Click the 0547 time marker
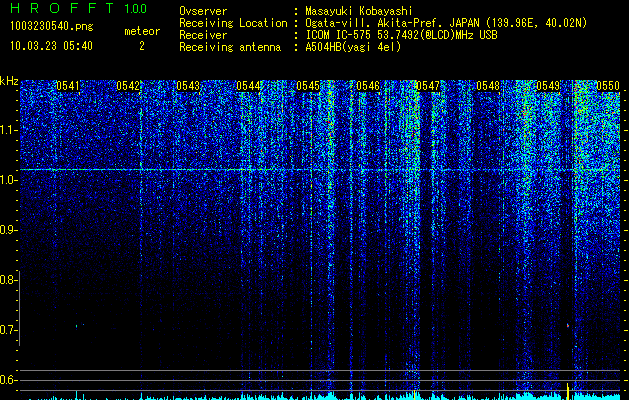The height and width of the screenshot is (400, 629). click(x=428, y=86)
